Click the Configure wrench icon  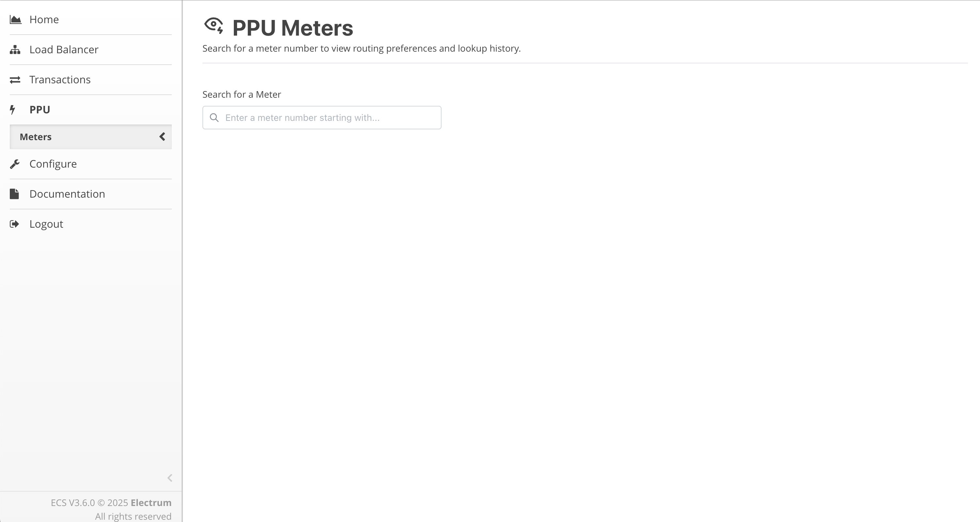pos(15,164)
